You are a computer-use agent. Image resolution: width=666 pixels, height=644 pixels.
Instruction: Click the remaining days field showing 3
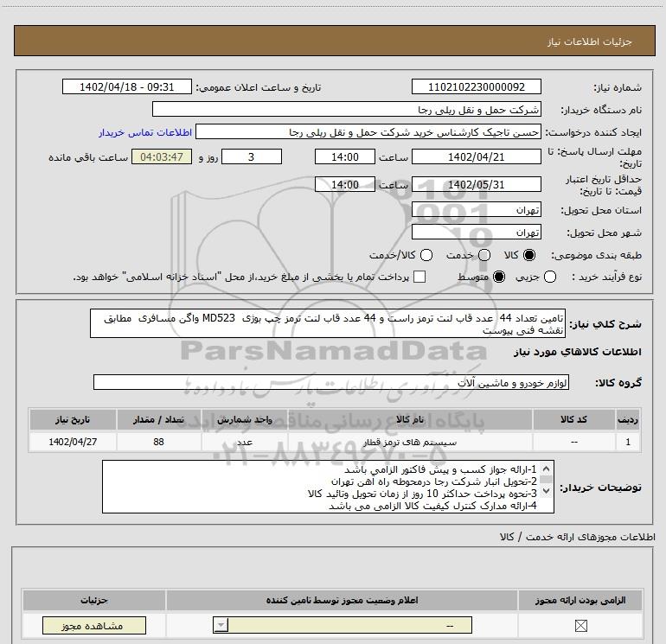click(252, 157)
